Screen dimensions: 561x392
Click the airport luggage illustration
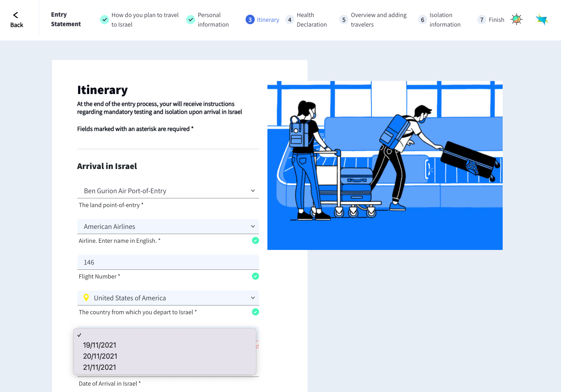pyautogui.click(x=385, y=165)
